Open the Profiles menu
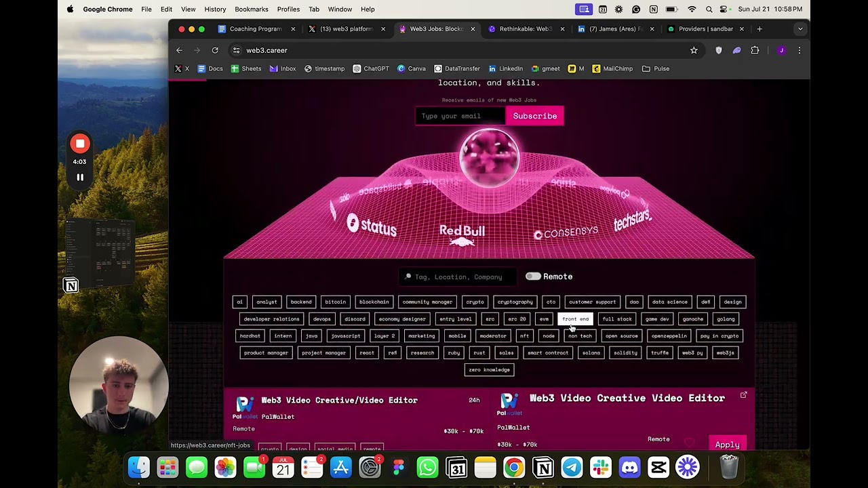Image resolution: width=868 pixels, height=488 pixels. (x=288, y=9)
